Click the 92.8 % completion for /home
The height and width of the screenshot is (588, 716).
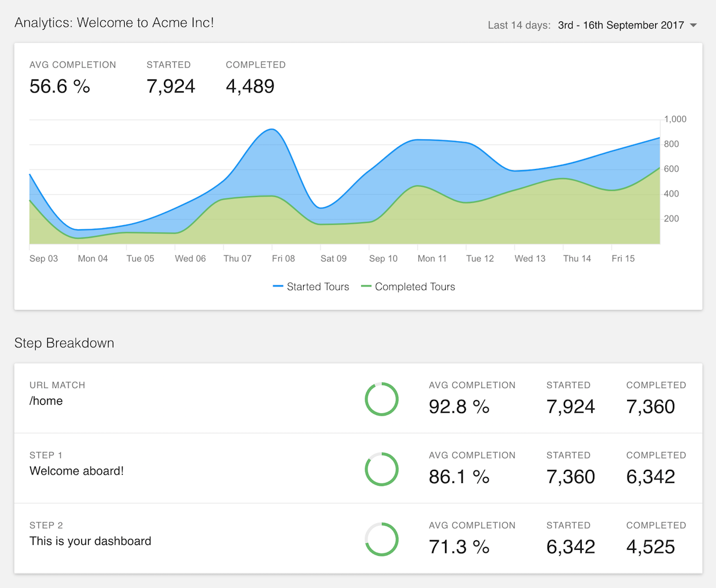(x=459, y=407)
